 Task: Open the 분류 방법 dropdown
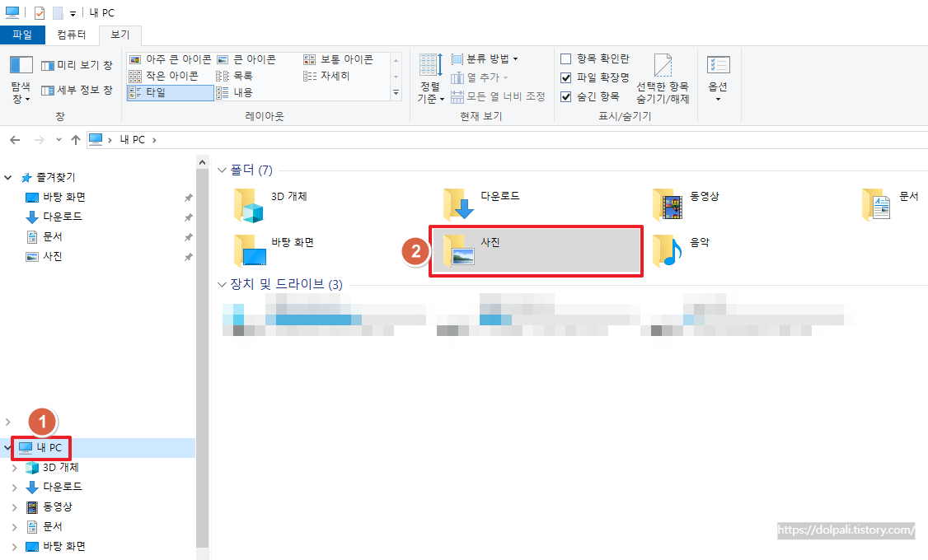(485, 58)
